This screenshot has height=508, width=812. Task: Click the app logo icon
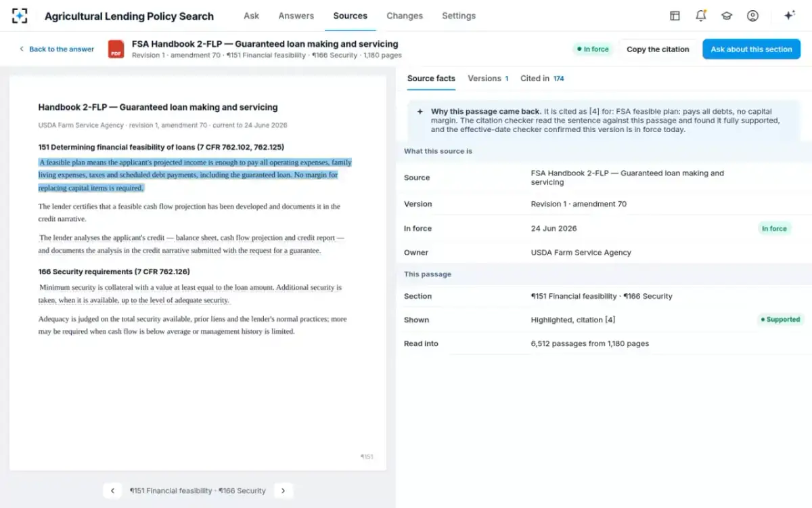[20, 16]
